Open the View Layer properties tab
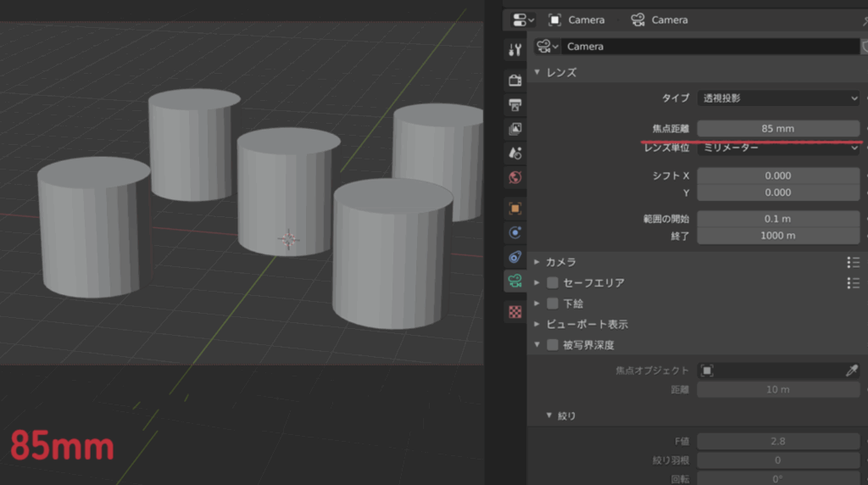The width and height of the screenshot is (868, 485). coord(515,129)
